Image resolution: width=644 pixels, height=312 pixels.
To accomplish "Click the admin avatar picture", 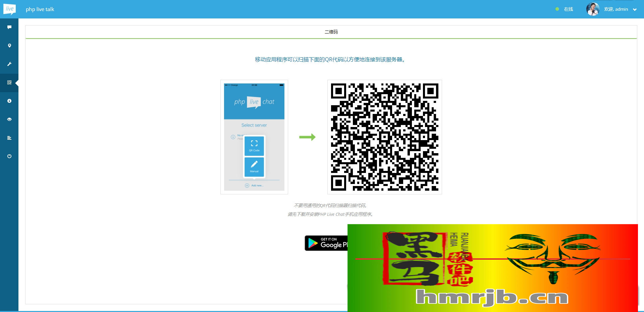I will (x=593, y=9).
